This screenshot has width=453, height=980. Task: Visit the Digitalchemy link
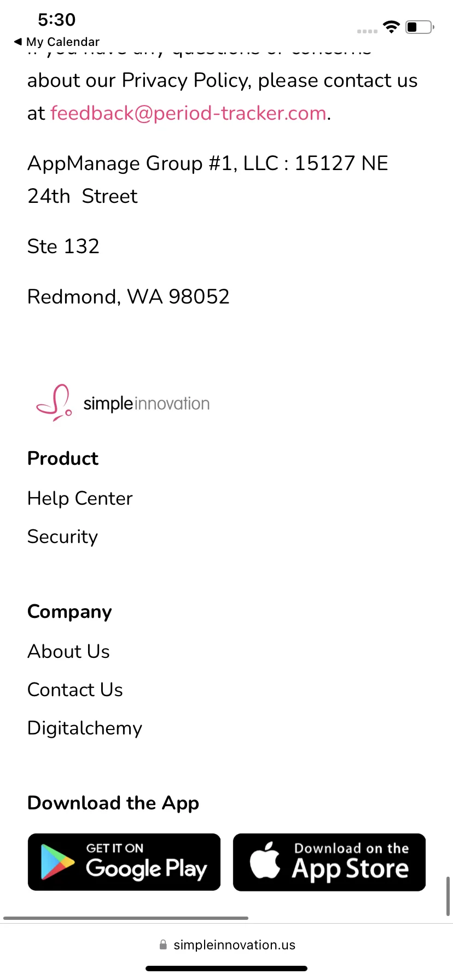(85, 728)
